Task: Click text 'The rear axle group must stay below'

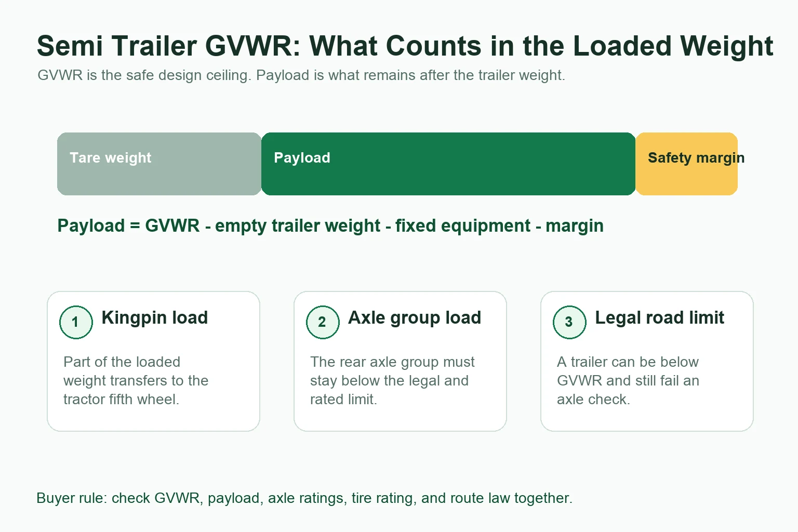Action: tap(392, 380)
